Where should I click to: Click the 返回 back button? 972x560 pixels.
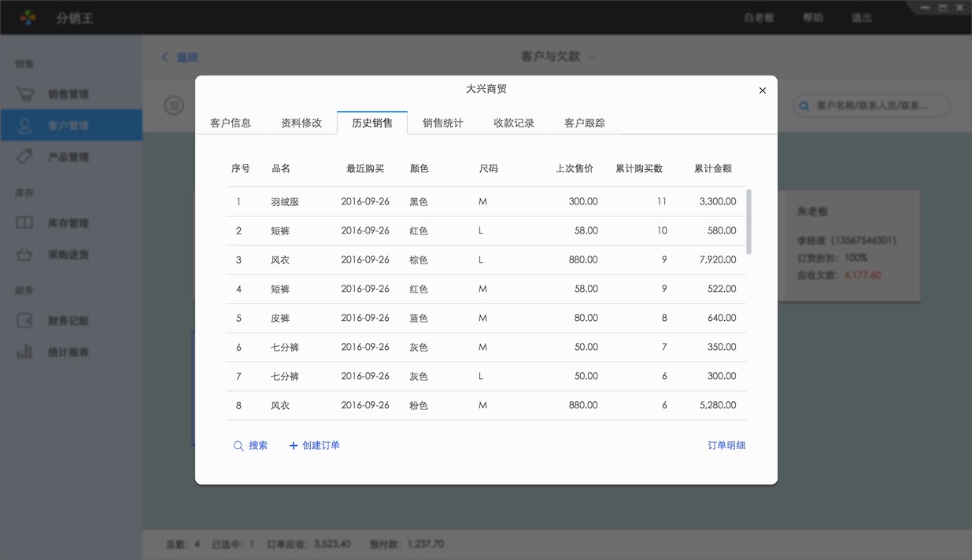(180, 57)
